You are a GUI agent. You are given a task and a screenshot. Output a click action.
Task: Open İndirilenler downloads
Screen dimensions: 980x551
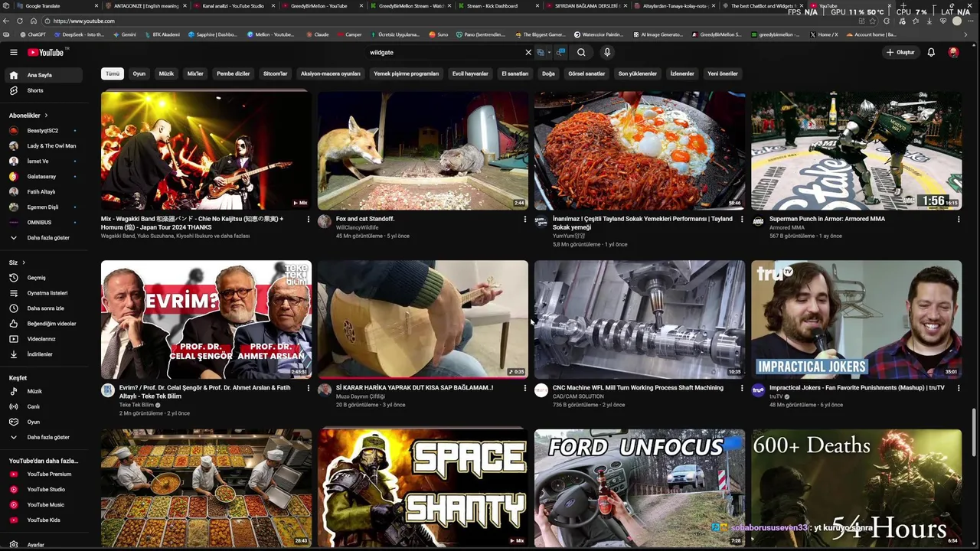(x=44, y=354)
